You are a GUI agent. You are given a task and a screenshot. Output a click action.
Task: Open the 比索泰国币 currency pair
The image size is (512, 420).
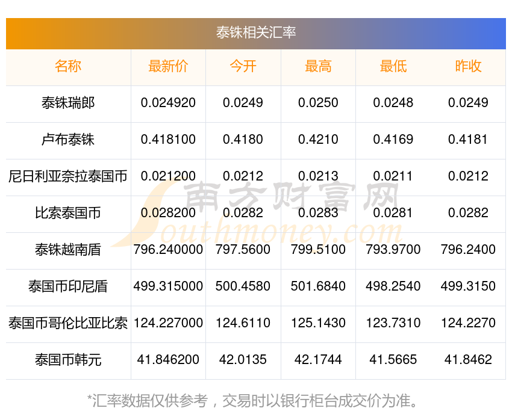pos(68,213)
